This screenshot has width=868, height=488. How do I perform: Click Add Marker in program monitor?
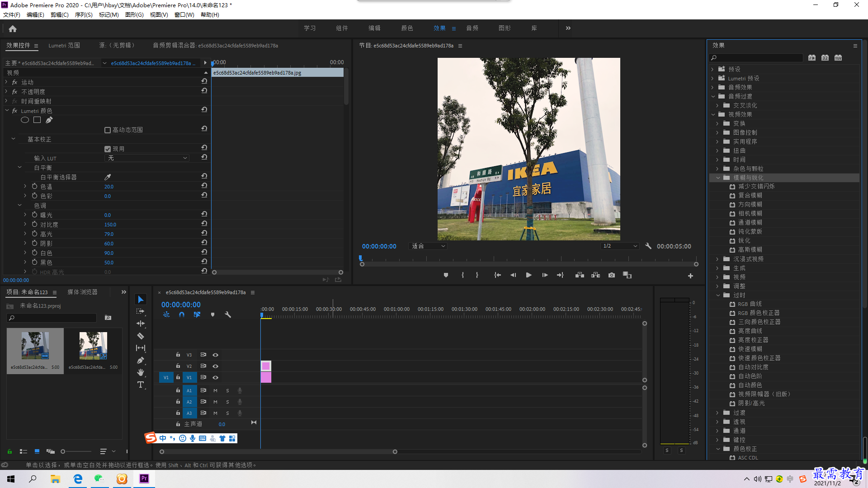(446, 275)
